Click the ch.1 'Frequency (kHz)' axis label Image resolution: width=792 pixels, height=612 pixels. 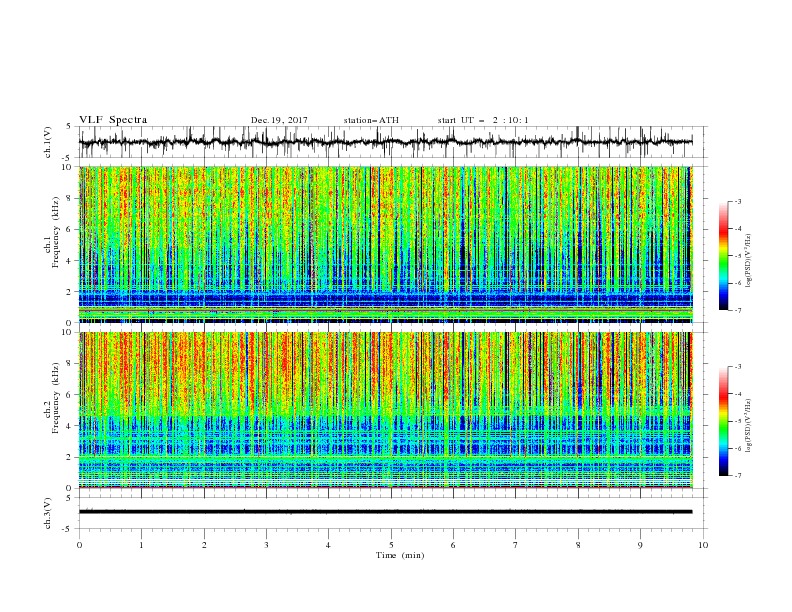point(56,233)
